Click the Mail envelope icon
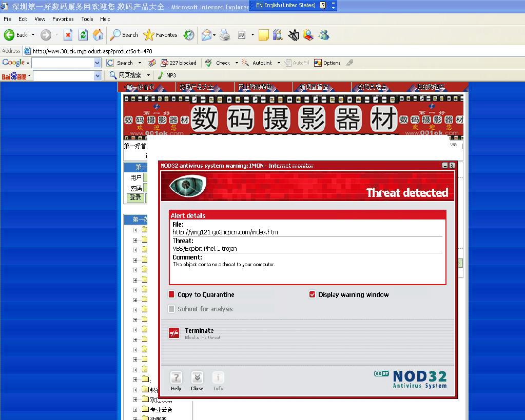 [206, 35]
